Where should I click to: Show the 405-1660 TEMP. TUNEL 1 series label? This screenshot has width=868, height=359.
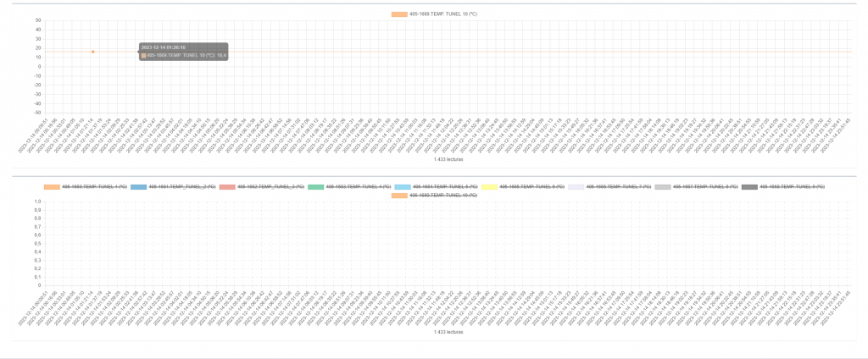click(95, 185)
